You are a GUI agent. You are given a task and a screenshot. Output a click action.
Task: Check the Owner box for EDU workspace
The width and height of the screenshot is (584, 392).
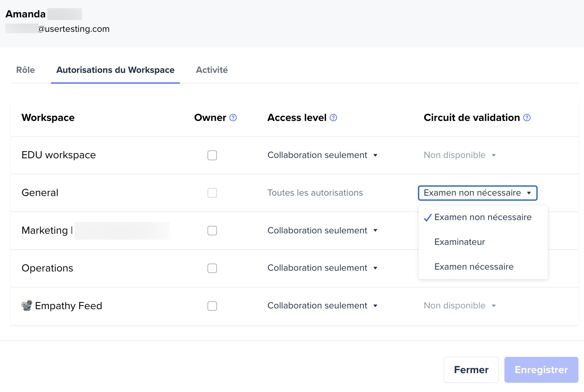212,155
